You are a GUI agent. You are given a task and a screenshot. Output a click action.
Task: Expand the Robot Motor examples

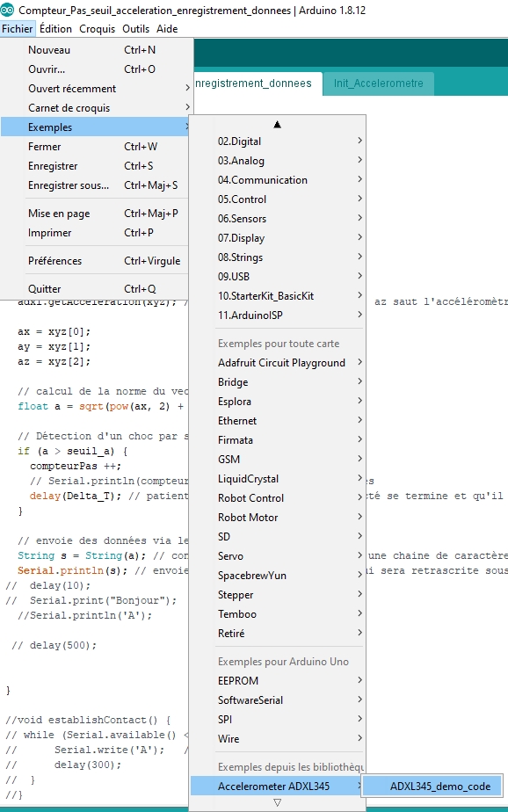[278, 518]
